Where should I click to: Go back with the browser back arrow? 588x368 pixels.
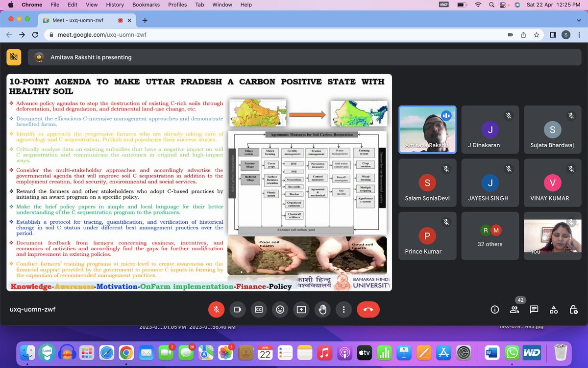9,35
